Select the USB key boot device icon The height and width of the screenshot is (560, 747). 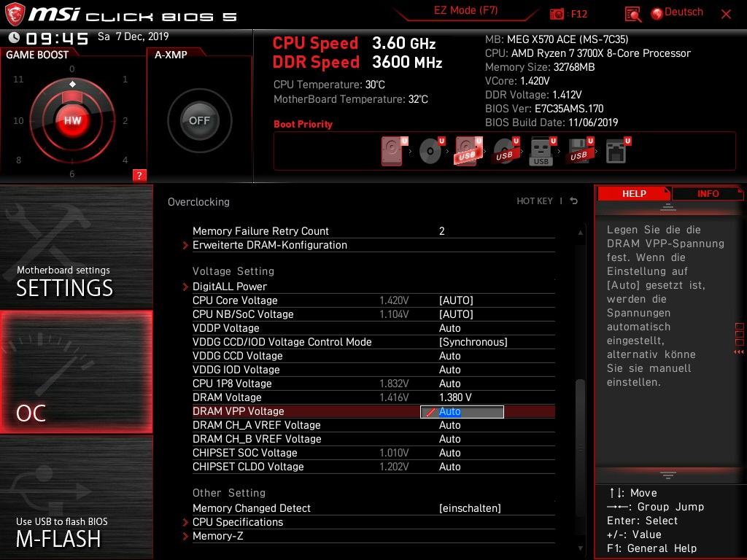click(x=543, y=152)
